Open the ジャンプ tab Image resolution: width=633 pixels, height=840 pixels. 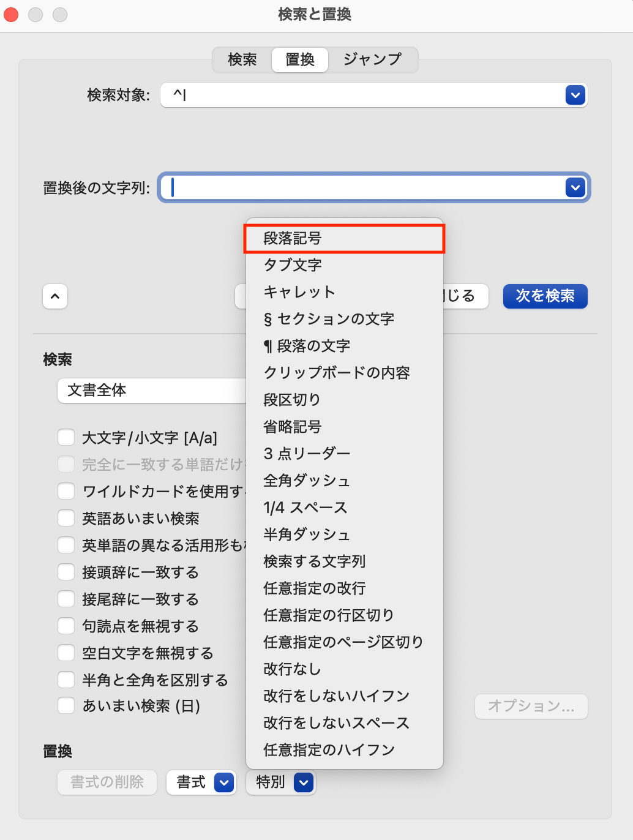373,59
